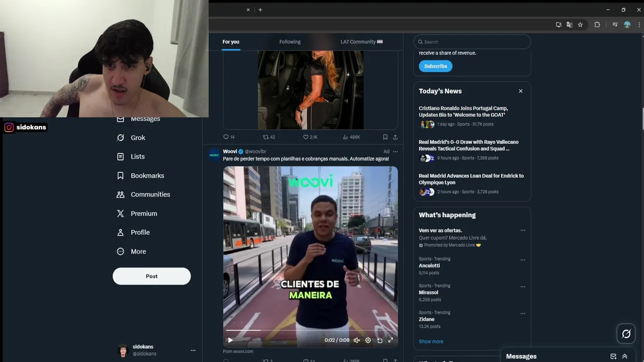The width and height of the screenshot is (644, 362).
Task: Open more options for the Ancelotti trend
Action: [x=523, y=260]
